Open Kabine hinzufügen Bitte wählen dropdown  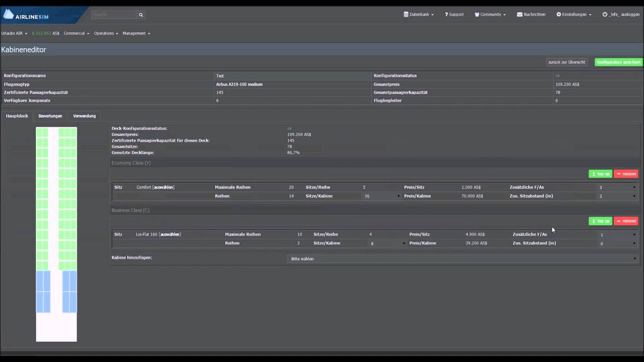(463, 258)
